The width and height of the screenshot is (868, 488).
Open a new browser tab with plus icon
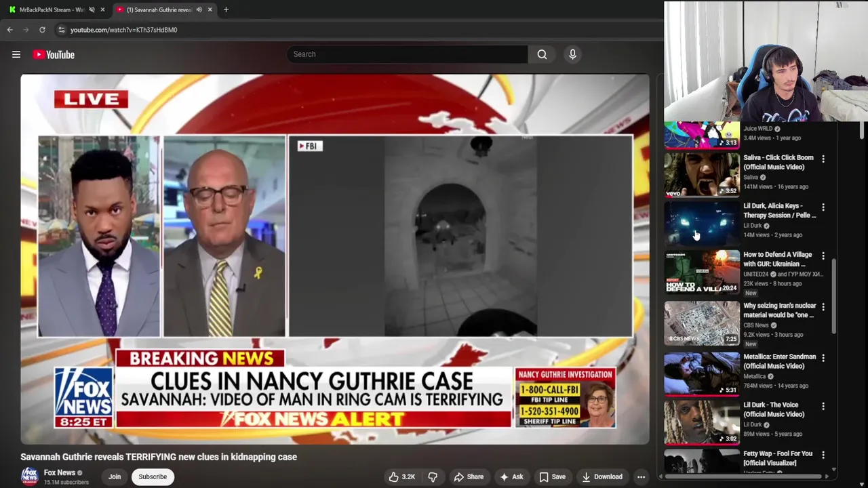point(226,9)
